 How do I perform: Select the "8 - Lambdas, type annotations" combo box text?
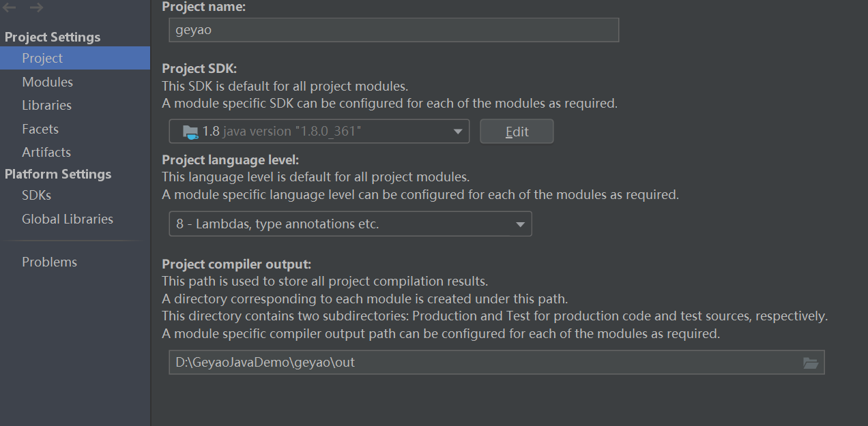[277, 224]
